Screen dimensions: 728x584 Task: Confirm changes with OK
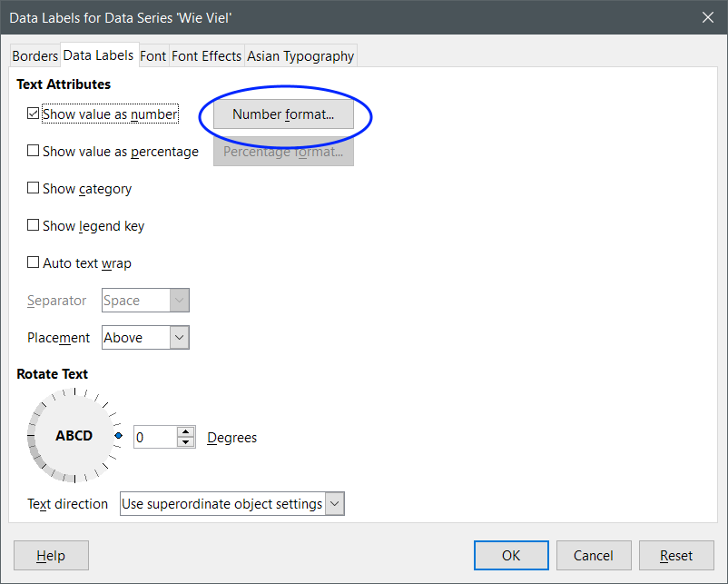510,555
